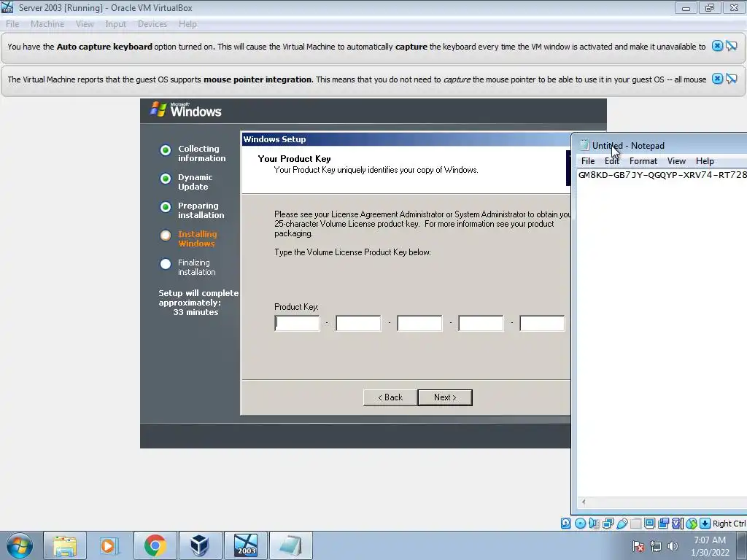The image size is (747, 560).
Task: Click the network adapters icon in VirtualBox status bar
Action: coord(608,524)
